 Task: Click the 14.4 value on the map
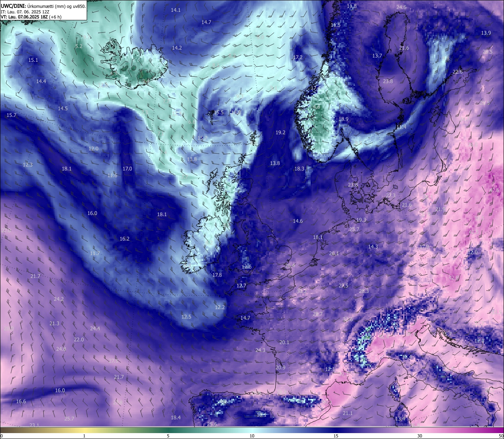coord(41,81)
